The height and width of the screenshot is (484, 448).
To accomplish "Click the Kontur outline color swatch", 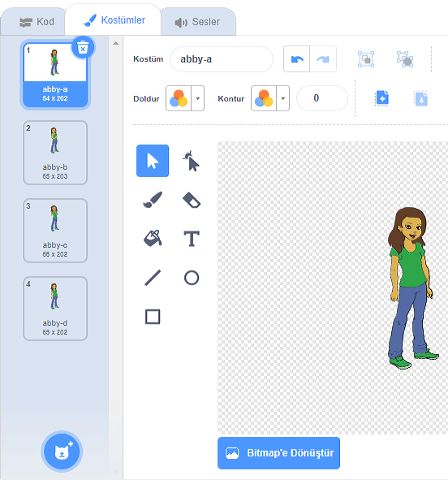I will 264,98.
